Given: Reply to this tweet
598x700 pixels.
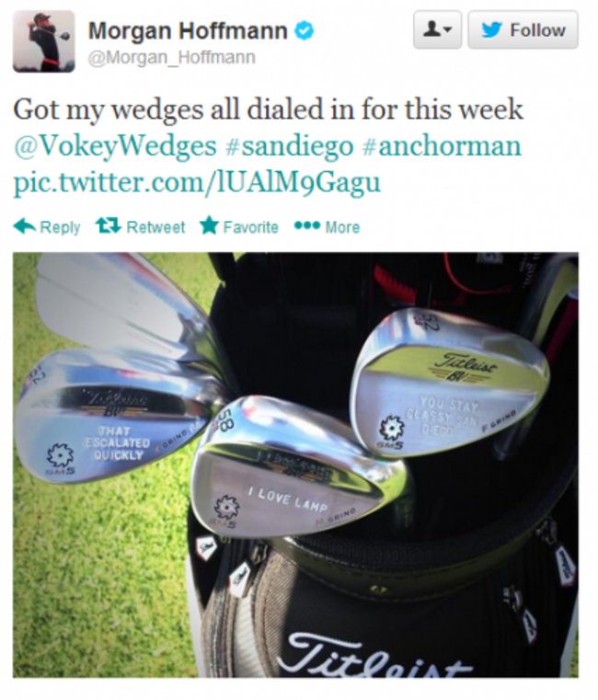Looking at the screenshot, I should (47, 227).
